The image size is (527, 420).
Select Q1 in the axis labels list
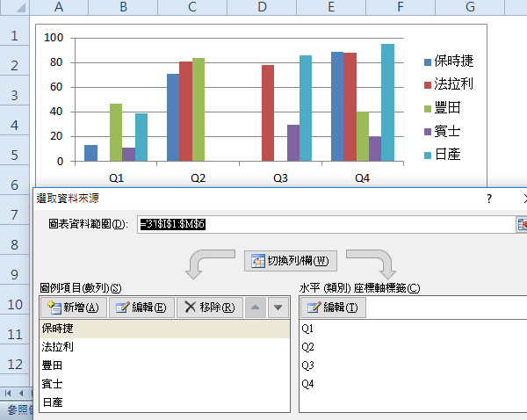coord(307,329)
